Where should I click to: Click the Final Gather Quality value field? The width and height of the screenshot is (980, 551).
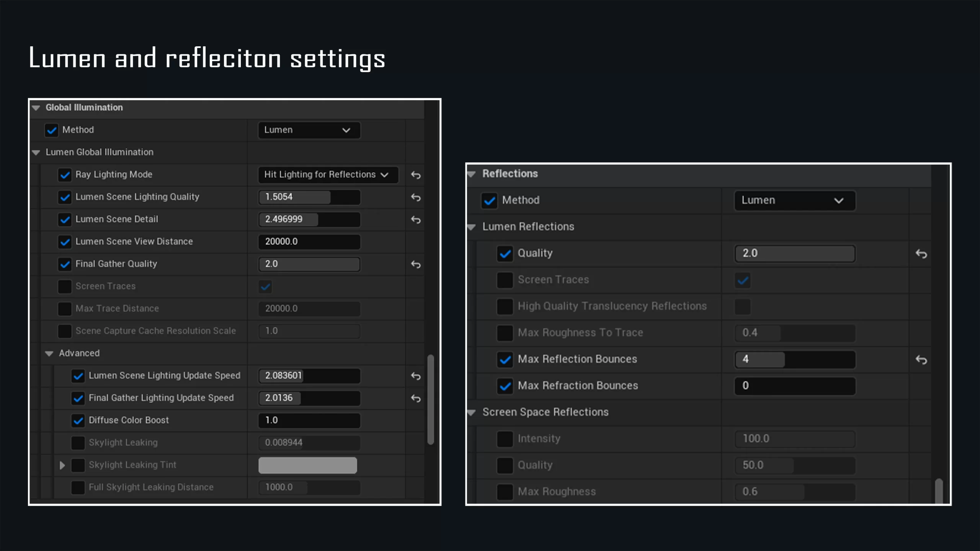pos(309,264)
